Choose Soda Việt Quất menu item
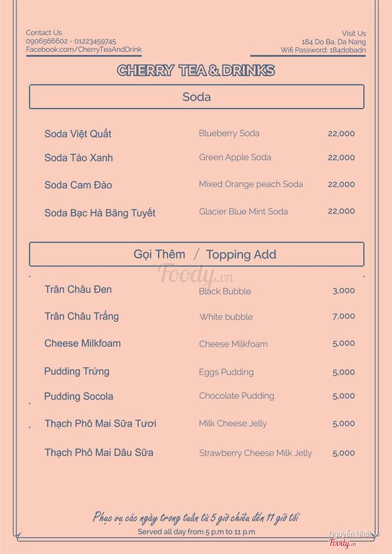This screenshot has width=392, height=554. coord(78,134)
